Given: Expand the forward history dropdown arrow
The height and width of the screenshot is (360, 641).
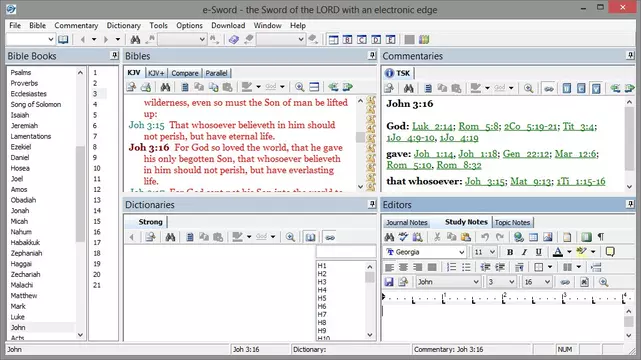Looking at the screenshot, I should (x=118, y=40).
